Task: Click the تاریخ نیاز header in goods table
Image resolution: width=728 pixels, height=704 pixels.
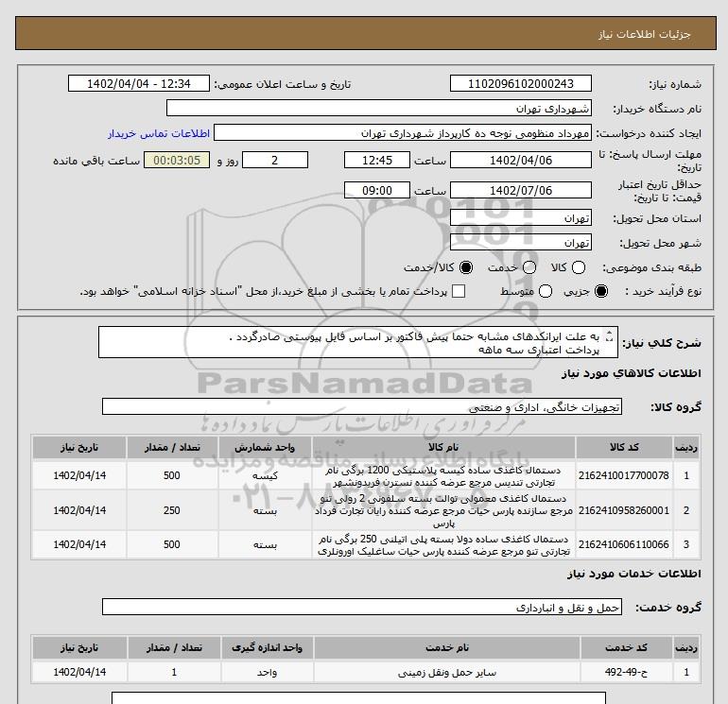Action: pyautogui.click(x=79, y=447)
